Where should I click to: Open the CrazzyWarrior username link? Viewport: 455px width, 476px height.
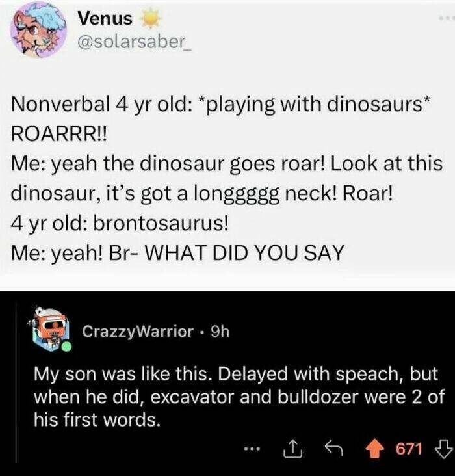click(x=137, y=331)
